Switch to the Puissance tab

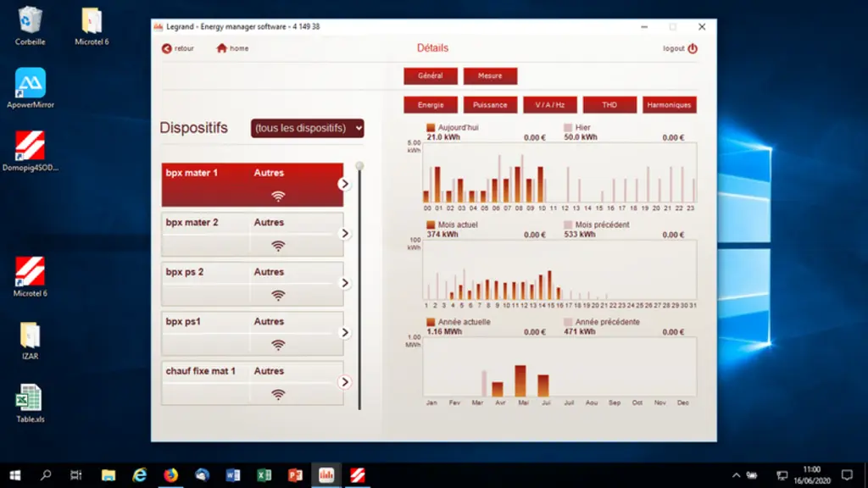[491, 105]
